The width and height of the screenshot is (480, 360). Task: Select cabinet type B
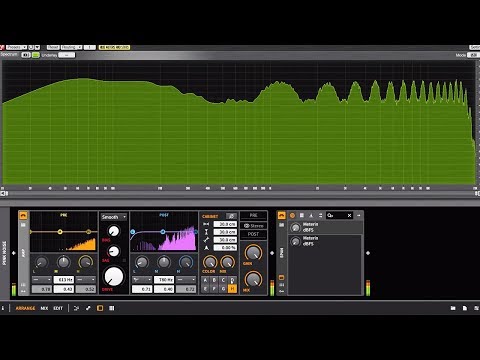click(214, 280)
